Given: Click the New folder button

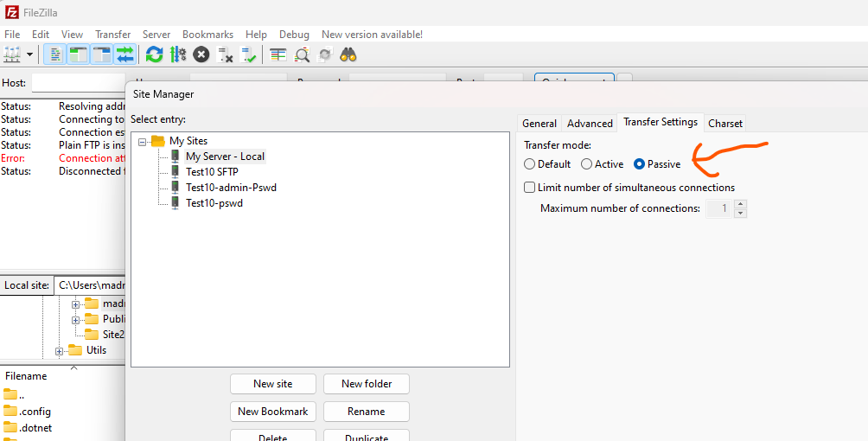Looking at the screenshot, I should 367,384.
